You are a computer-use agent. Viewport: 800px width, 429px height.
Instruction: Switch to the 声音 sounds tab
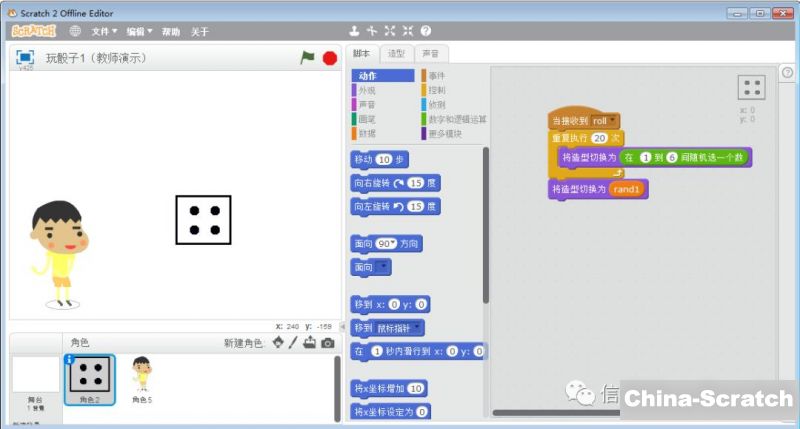[429, 54]
